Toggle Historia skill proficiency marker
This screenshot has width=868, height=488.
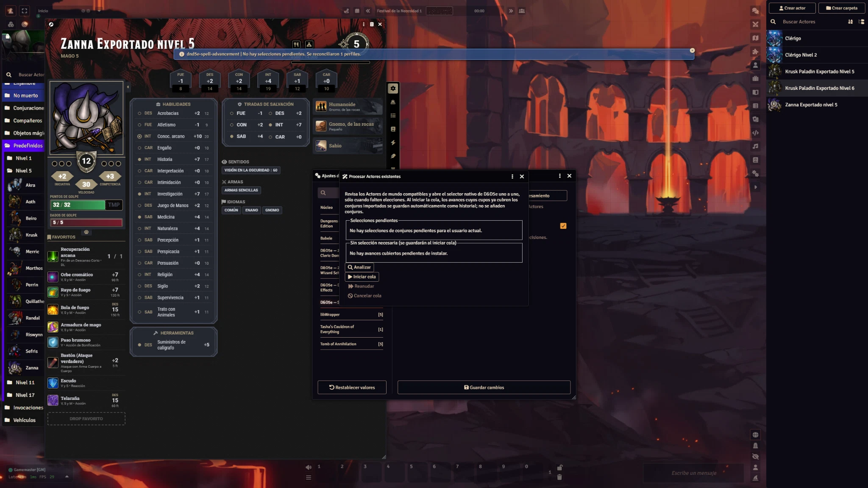pos(139,160)
